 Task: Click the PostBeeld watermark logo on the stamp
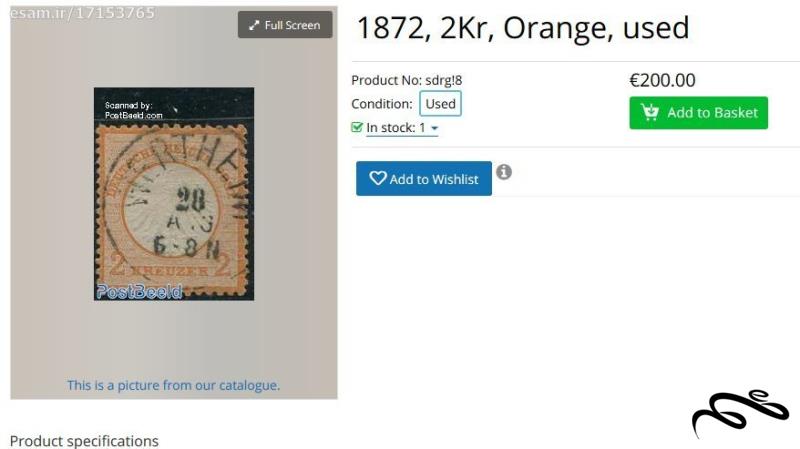coord(139,291)
